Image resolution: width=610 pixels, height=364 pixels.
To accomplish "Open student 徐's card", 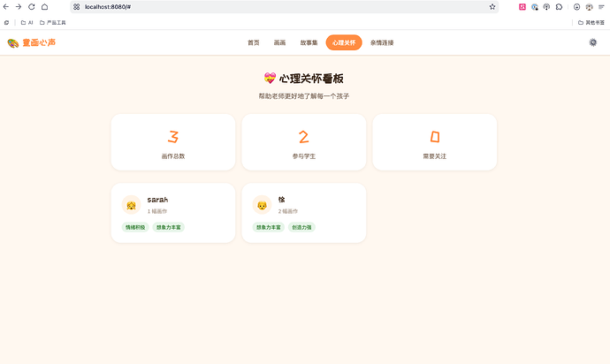I will (x=304, y=213).
